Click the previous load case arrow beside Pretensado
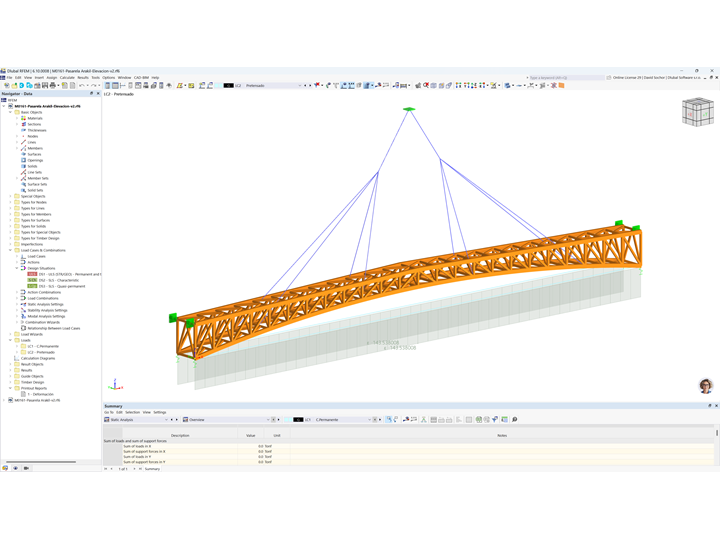720x540 pixels. pyautogui.click(x=305, y=85)
